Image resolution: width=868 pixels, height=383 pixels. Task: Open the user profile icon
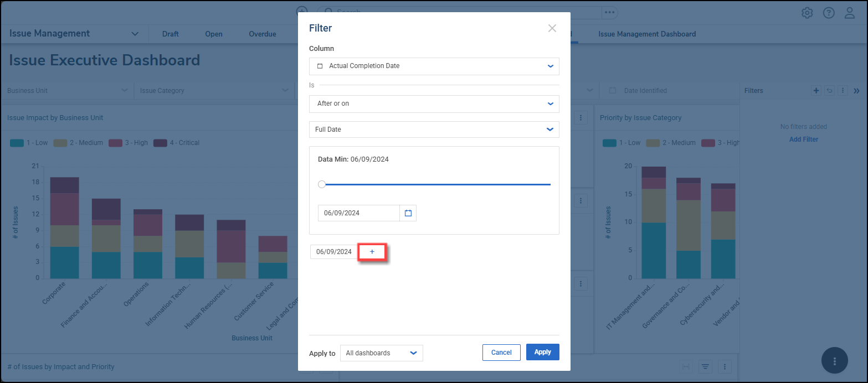coord(850,13)
